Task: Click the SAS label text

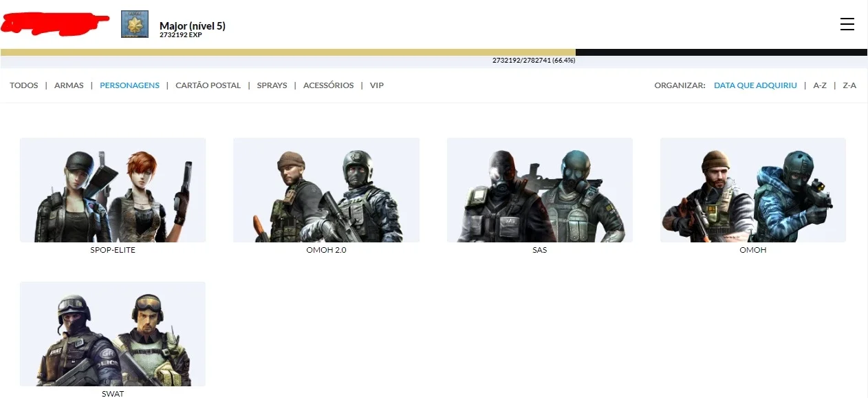Action: pyautogui.click(x=540, y=250)
